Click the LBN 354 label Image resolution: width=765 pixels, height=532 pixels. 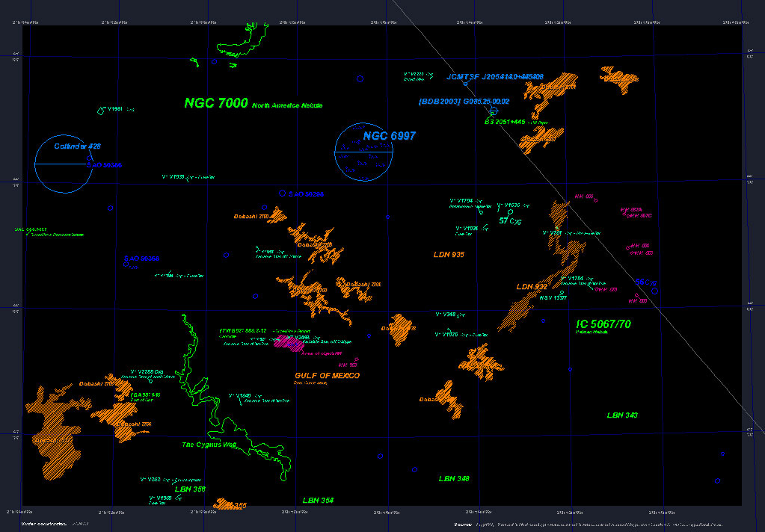click(x=318, y=500)
